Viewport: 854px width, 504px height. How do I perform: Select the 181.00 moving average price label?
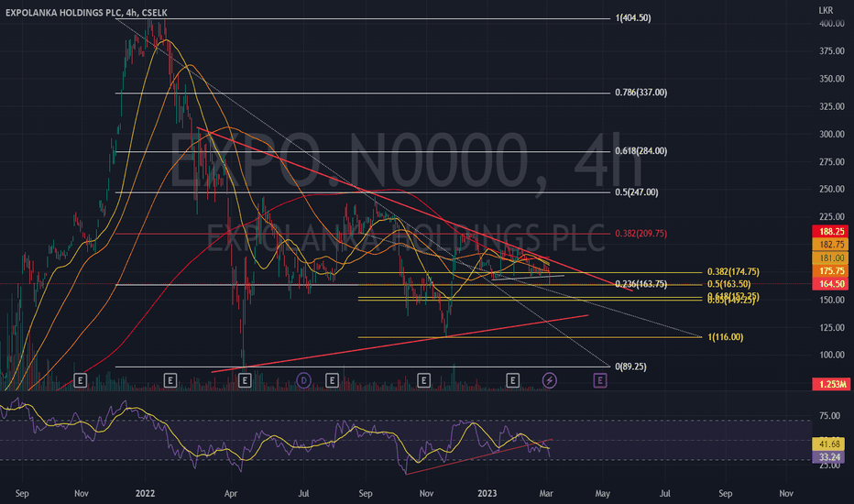coord(830,257)
